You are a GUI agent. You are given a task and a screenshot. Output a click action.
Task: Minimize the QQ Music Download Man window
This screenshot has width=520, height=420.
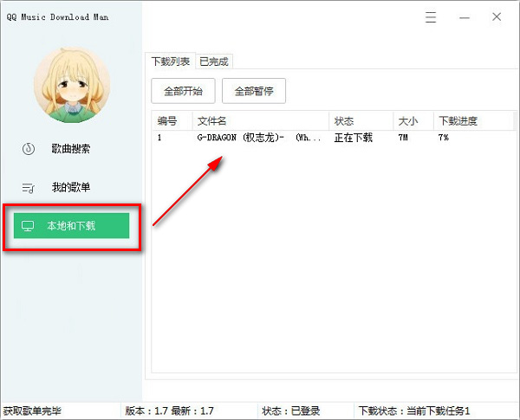[465, 17]
